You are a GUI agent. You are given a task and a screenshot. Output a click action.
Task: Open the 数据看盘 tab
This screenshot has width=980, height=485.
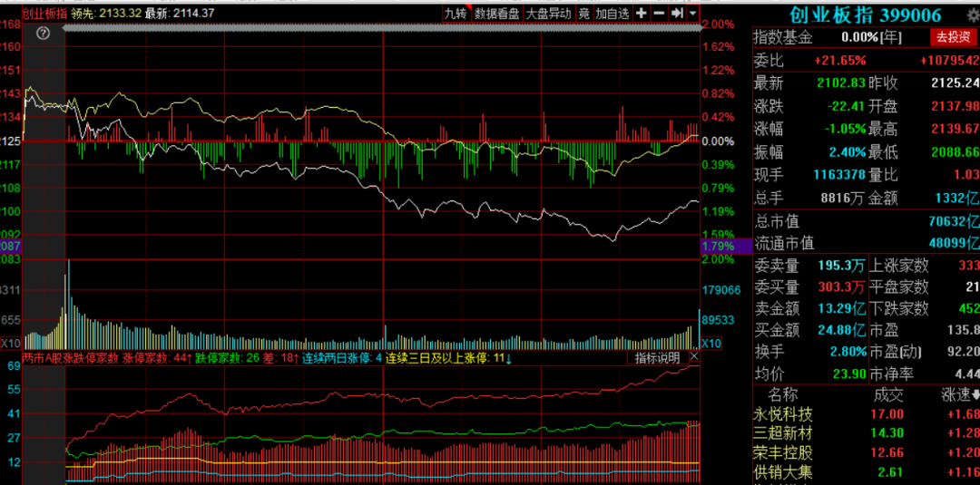497,13
